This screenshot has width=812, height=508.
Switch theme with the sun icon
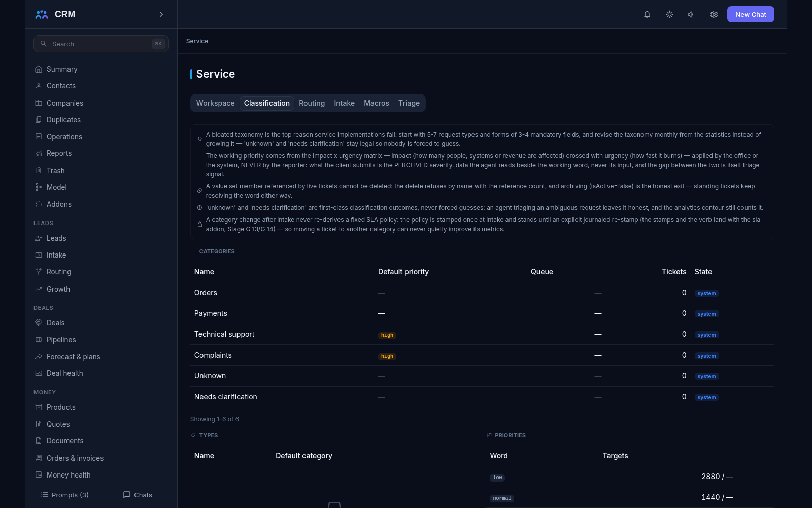click(x=669, y=14)
